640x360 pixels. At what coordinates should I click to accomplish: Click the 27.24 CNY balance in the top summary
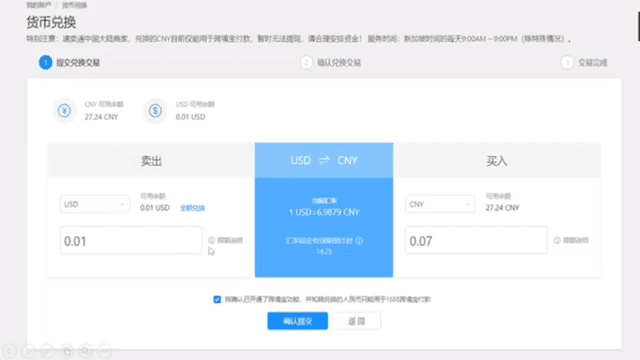tap(101, 117)
